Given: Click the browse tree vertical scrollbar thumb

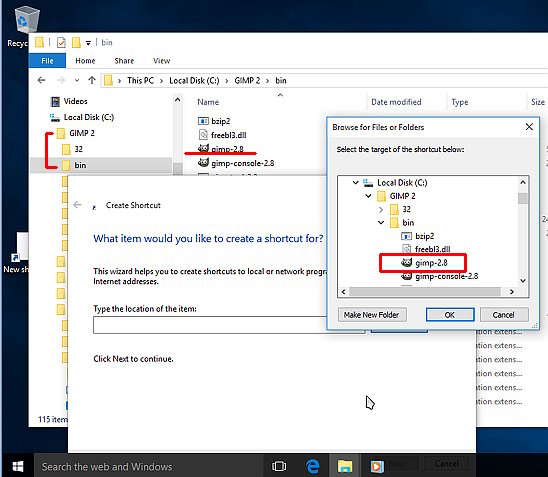Looking at the screenshot, I should [523, 198].
